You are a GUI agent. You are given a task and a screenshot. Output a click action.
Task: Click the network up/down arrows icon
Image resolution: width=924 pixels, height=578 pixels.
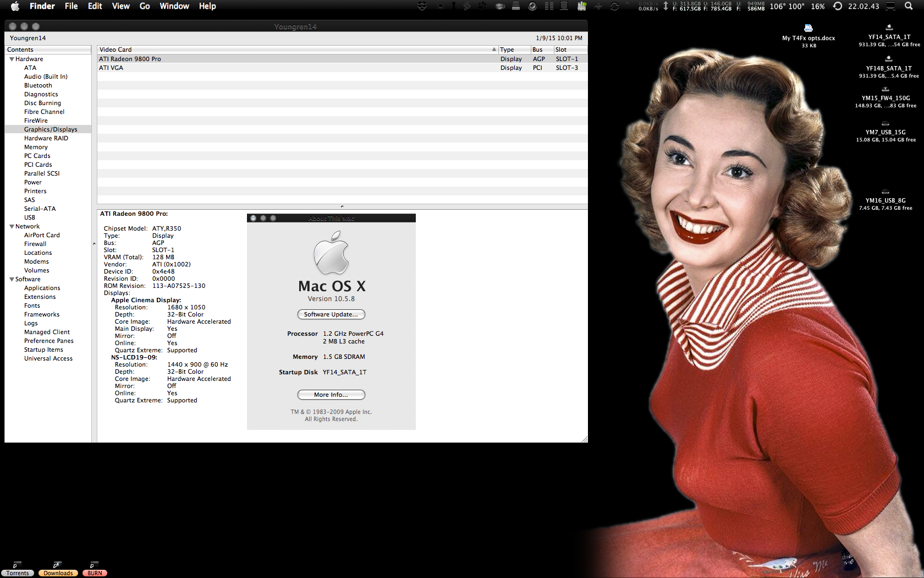pos(665,6)
